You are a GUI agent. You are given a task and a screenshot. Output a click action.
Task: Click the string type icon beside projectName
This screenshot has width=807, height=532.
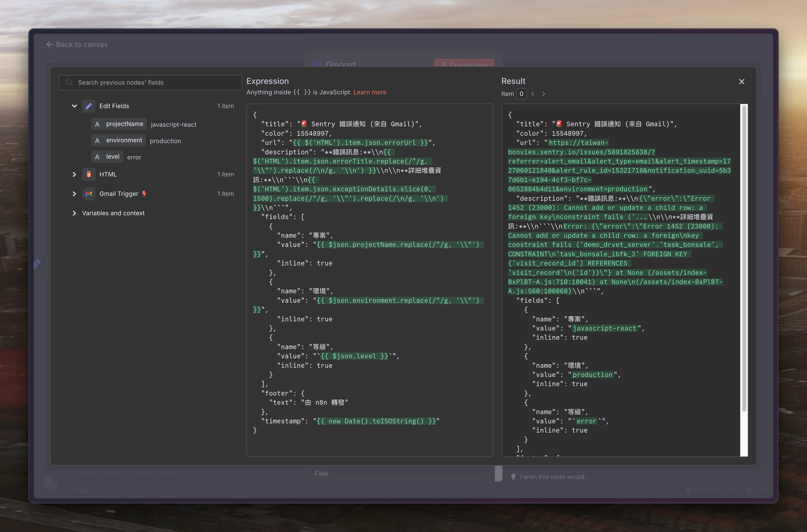[x=97, y=124]
